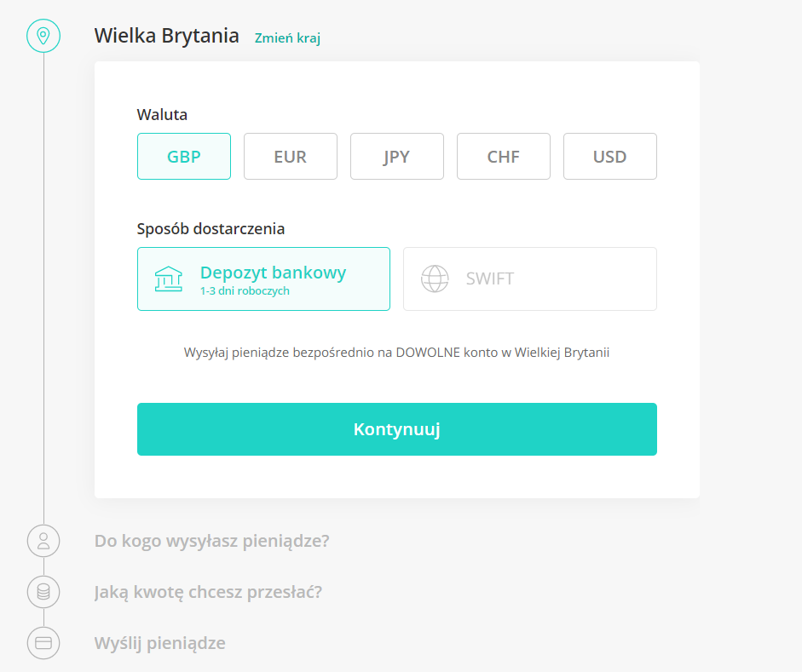Select Depozyt bankowy delivery method
The width and height of the screenshot is (802, 672).
click(x=263, y=279)
